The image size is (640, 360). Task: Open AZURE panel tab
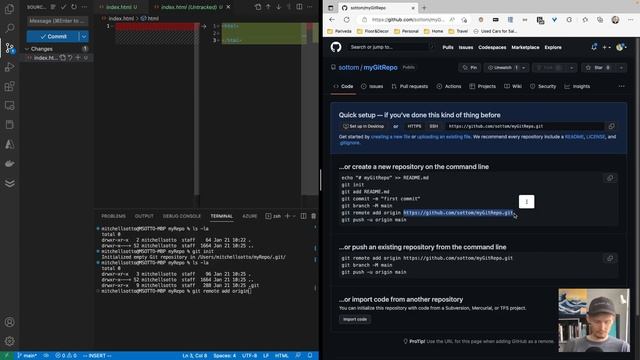click(x=250, y=216)
